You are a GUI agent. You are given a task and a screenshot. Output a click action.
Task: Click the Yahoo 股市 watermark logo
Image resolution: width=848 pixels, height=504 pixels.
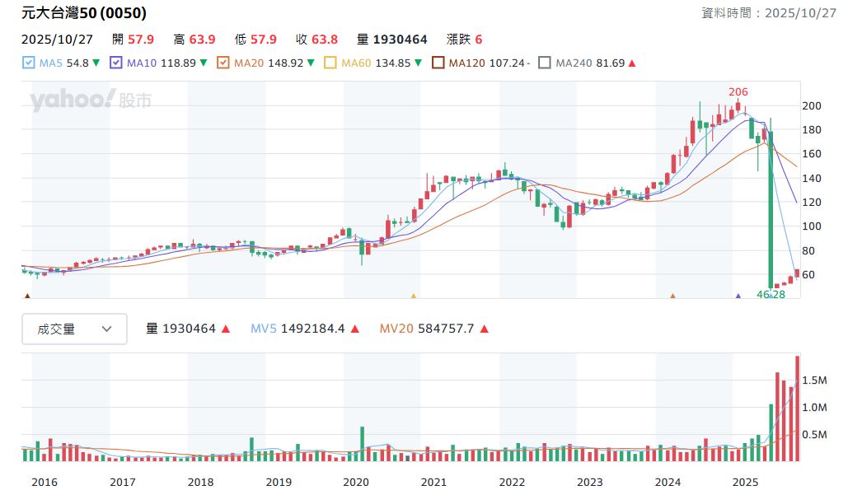tap(91, 100)
